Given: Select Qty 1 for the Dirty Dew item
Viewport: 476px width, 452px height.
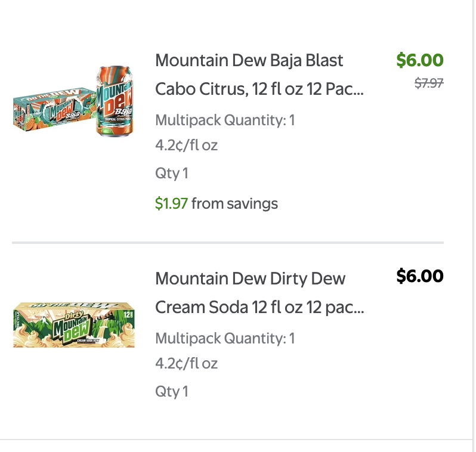Looking at the screenshot, I should (171, 392).
